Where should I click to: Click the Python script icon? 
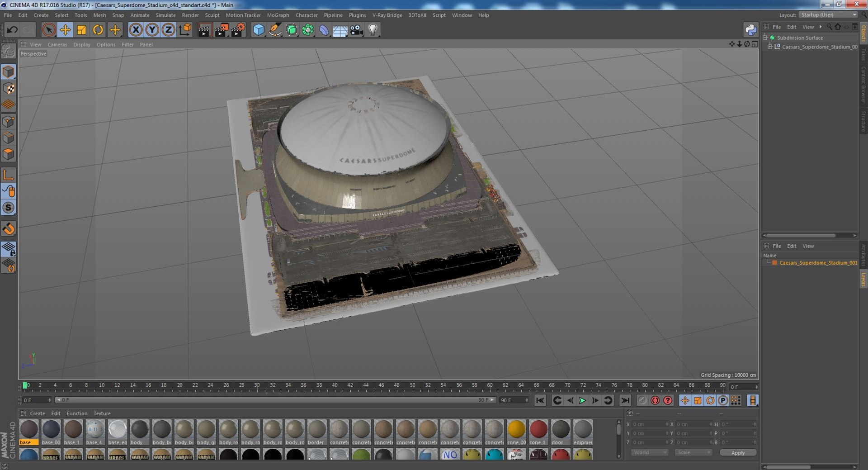click(750, 30)
